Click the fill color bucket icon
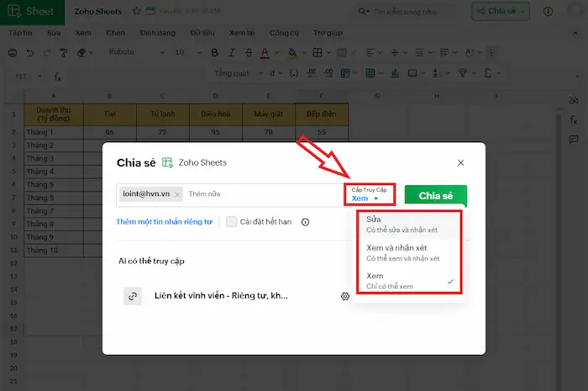The height and width of the screenshot is (391, 588). click(x=292, y=52)
